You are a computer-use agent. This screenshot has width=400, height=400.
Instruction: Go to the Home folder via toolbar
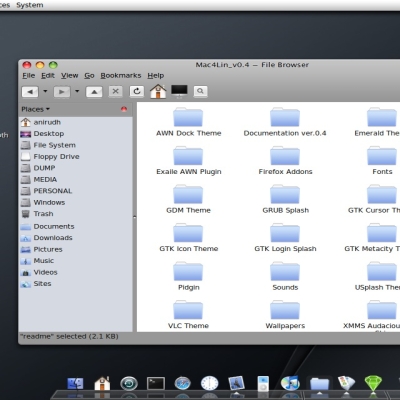(158, 91)
